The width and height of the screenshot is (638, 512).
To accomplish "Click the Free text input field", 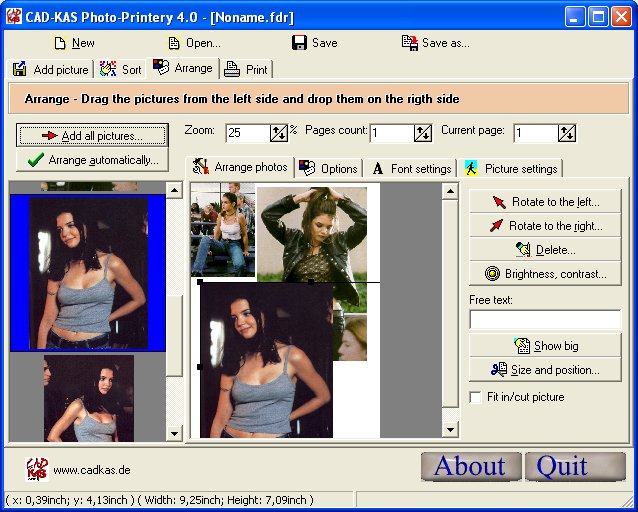I will point(545,319).
